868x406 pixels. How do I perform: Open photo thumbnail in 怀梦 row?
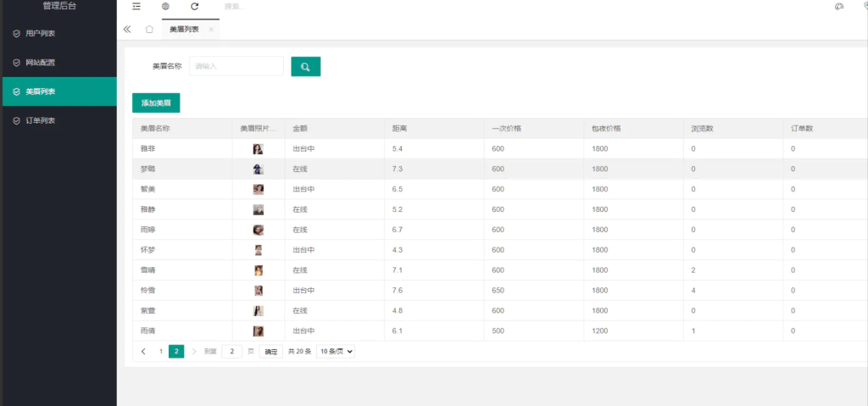(x=258, y=250)
